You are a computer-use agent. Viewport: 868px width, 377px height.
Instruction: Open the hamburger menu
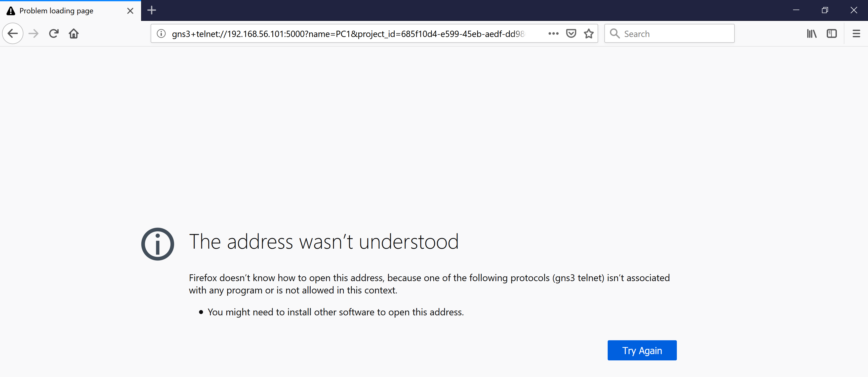click(x=856, y=33)
